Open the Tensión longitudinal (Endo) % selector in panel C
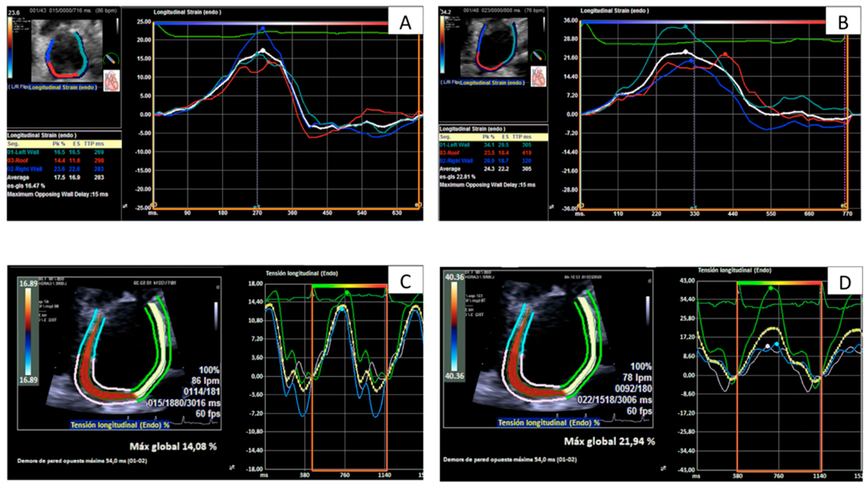Viewport: 868px width, 487px height. pos(120,425)
